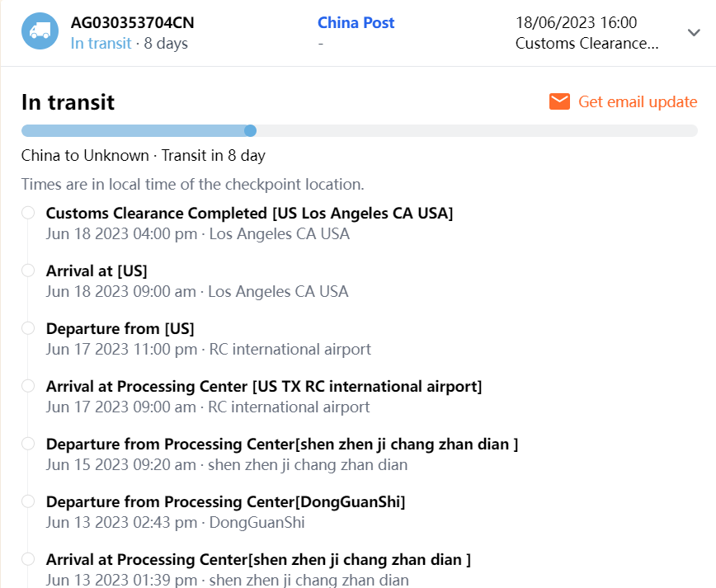Click the Arrival at [US] checkpoint marker
The width and height of the screenshot is (716, 588).
(28, 270)
